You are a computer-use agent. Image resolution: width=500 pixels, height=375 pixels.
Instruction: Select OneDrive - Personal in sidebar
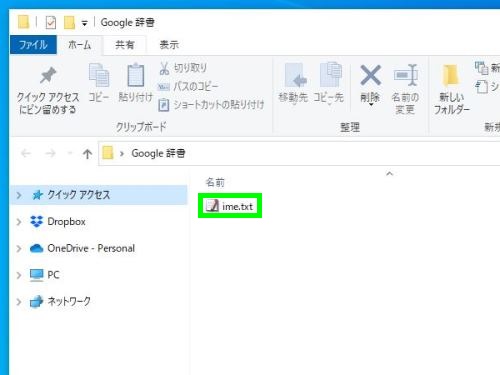91,248
